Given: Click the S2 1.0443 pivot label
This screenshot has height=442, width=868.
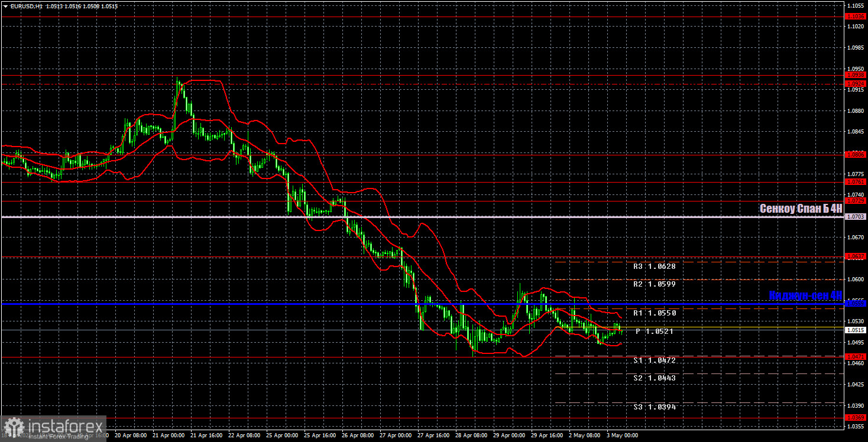Looking at the screenshot, I should [x=655, y=378].
